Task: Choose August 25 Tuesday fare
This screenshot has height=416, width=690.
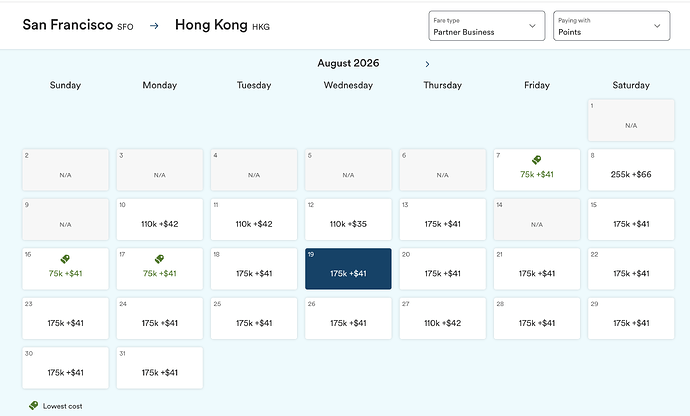Action: click(254, 318)
